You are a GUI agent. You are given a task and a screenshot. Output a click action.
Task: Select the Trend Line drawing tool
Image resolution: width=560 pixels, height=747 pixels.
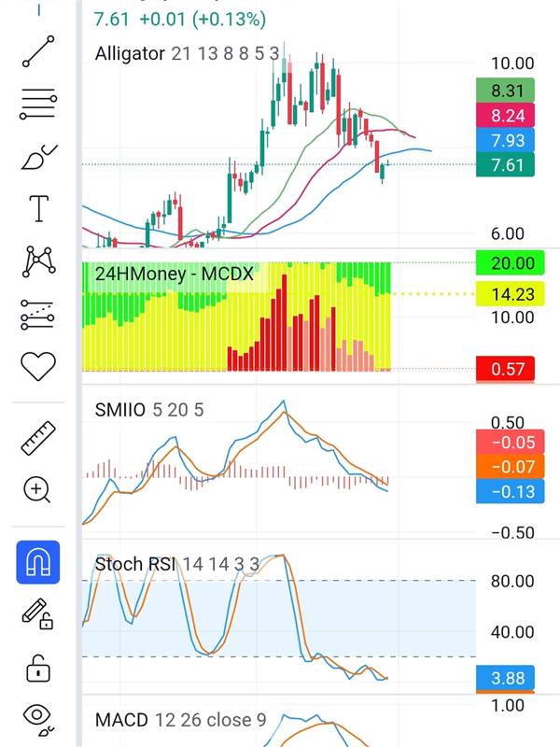[x=38, y=51]
